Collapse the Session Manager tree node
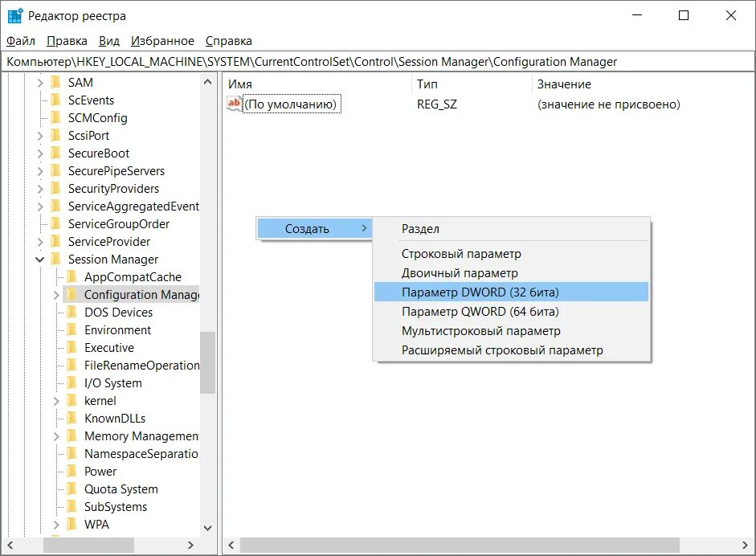The image size is (756, 556). (40, 260)
